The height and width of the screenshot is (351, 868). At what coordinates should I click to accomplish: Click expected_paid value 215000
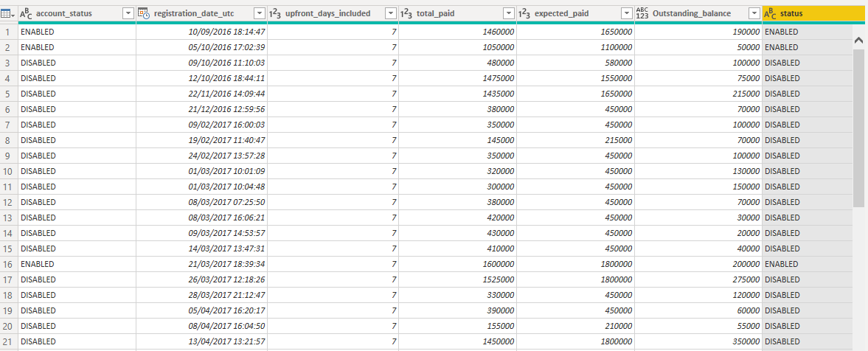pos(617,141)
